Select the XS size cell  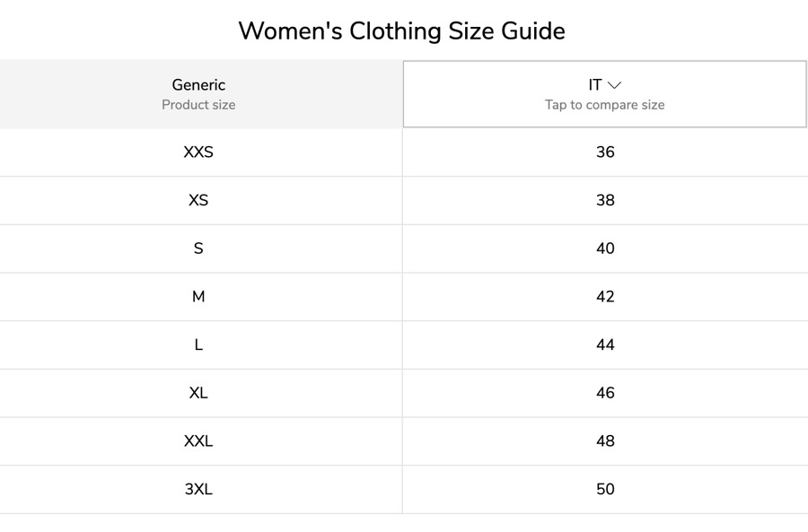pos(198,200)
